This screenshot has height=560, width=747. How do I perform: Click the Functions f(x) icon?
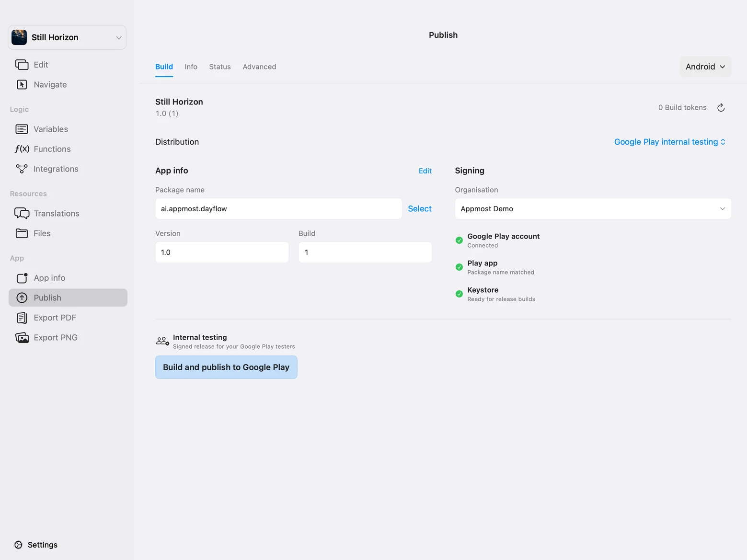[x=22, y=149]
